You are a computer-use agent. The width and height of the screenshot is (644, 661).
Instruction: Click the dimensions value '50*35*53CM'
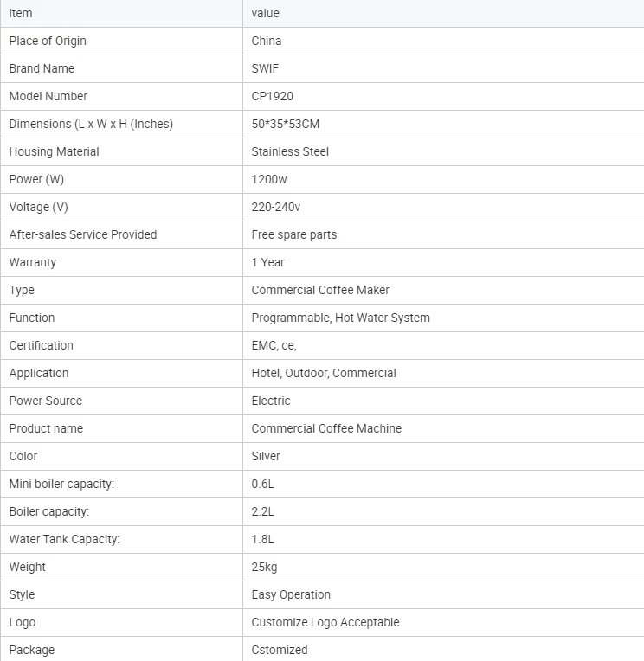[285, 124]
